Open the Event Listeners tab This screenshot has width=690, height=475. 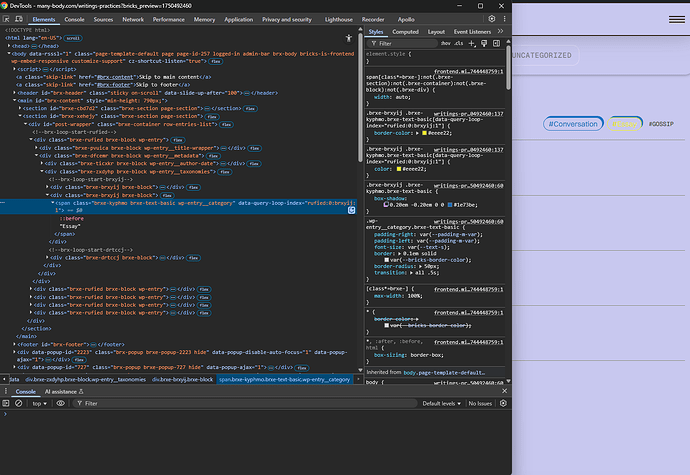pyautogui.click(x=472, y=32)
